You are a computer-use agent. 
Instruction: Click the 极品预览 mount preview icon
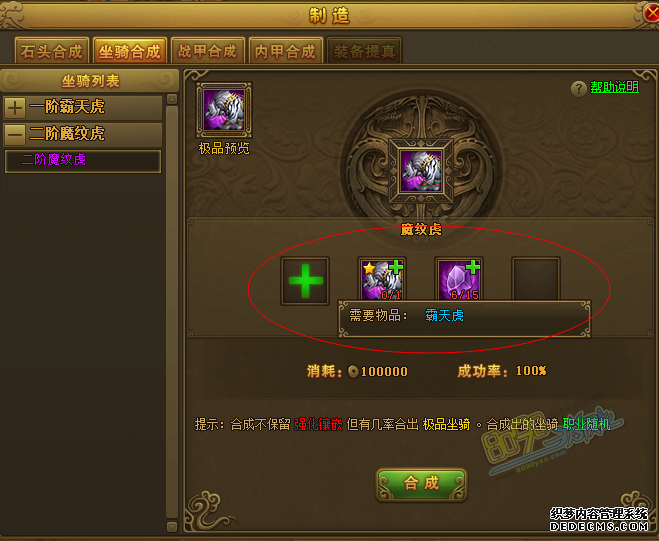224,110
